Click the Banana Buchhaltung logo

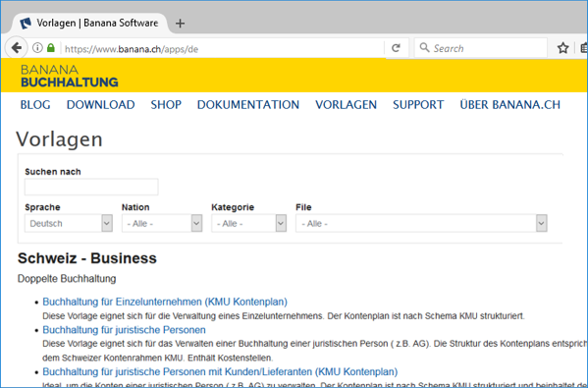coord(70,76)
